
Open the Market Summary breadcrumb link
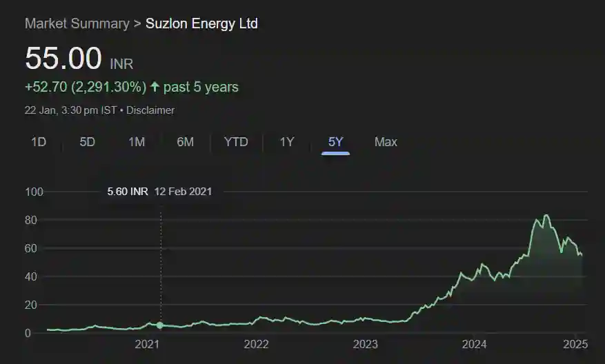77,23
